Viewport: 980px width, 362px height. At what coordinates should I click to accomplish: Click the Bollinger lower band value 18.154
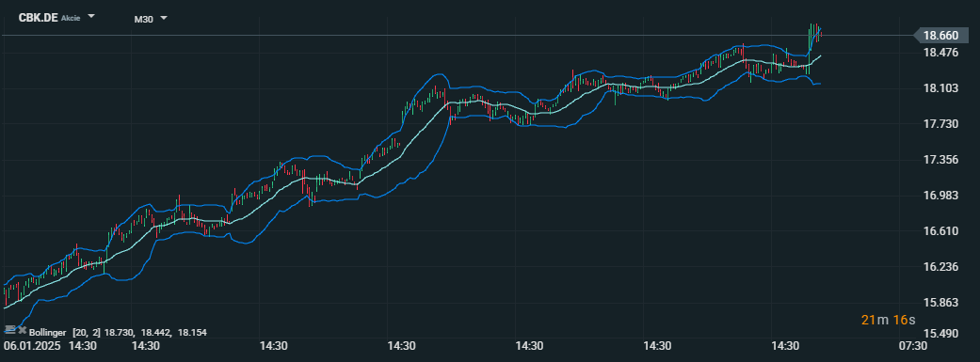(192, 333)
